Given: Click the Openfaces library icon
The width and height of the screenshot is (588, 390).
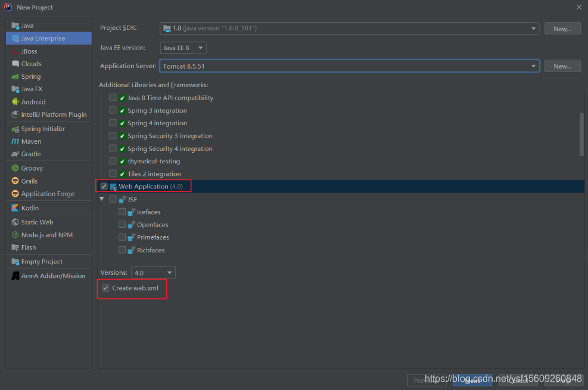Looking at the screenshot, I should 131,224.
